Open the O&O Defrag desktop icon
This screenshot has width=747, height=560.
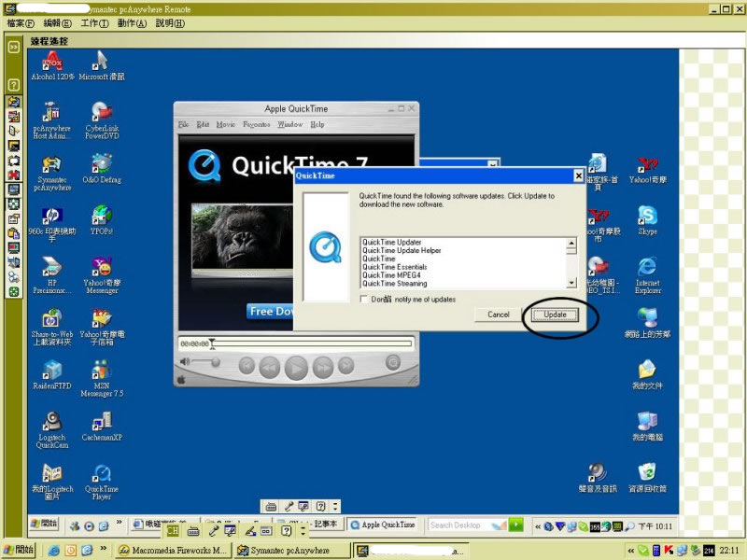[x=102, y=169]
